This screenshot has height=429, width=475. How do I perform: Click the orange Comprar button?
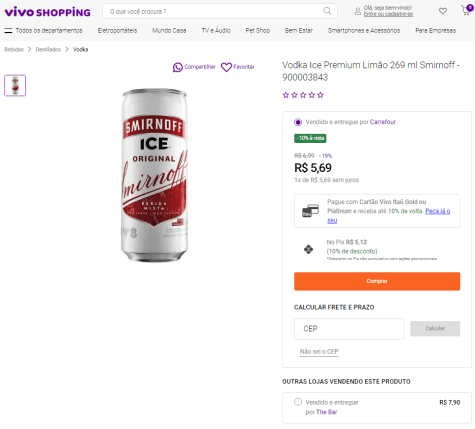coord(377,281)
